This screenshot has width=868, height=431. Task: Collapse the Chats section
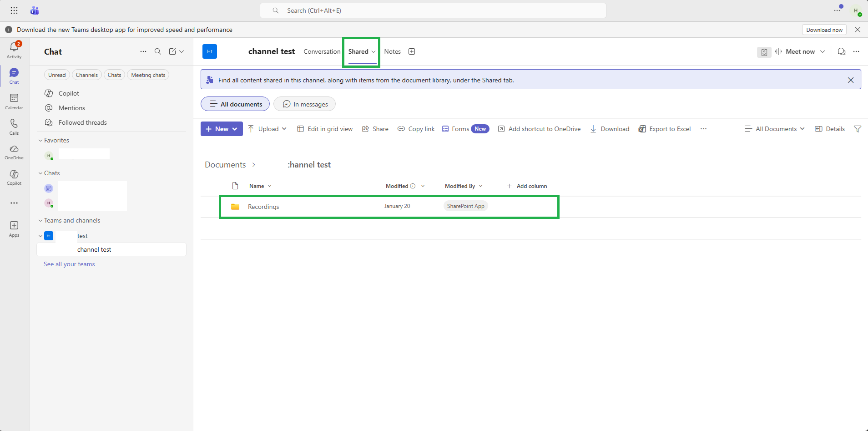click(40, 173)
